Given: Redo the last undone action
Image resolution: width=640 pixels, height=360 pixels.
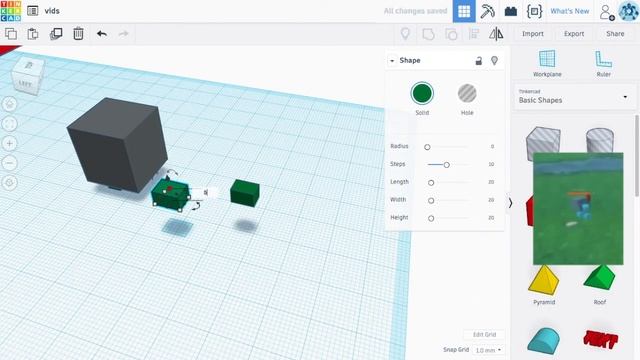Looking at the screenshot, I should [x=123, y=33].
